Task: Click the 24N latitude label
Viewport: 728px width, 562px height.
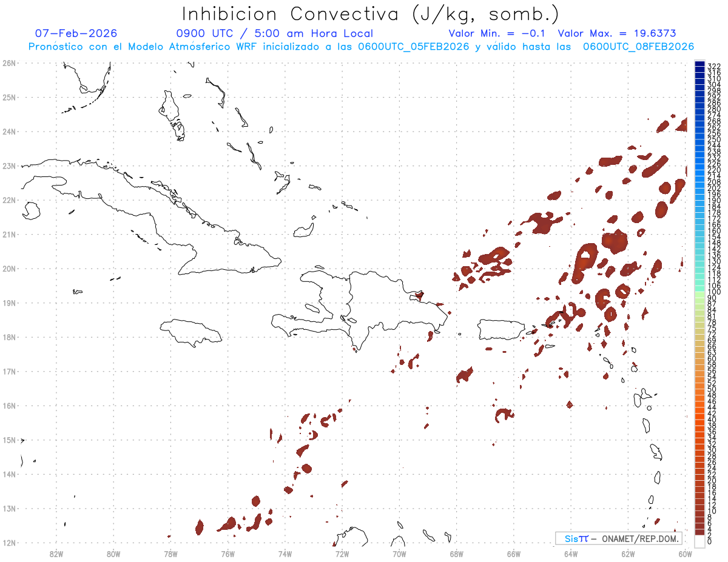Action: pyautogui.click(x=9, y=132)
